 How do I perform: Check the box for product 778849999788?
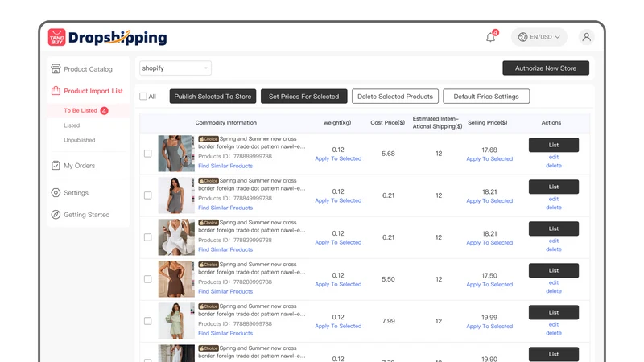[148, 195]
